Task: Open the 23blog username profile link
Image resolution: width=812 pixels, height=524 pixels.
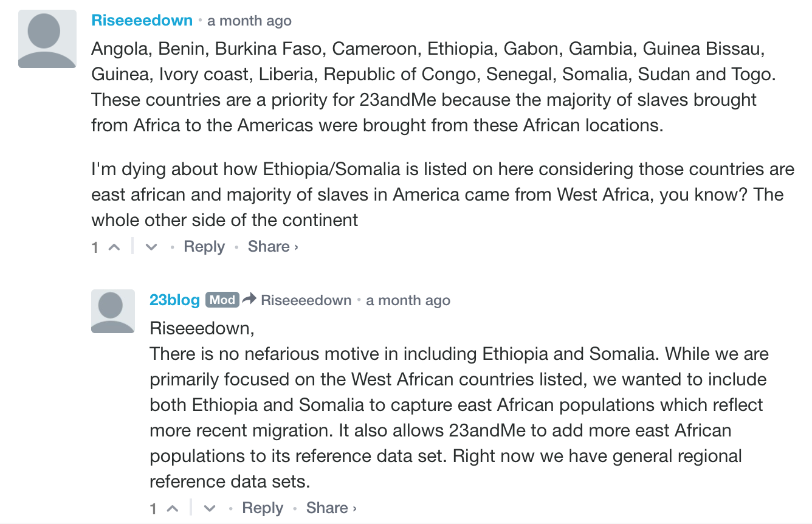Action: pos(174,300)
